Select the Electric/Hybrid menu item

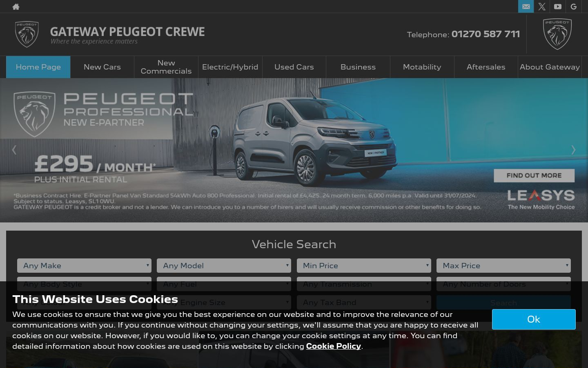click(230, 67)
